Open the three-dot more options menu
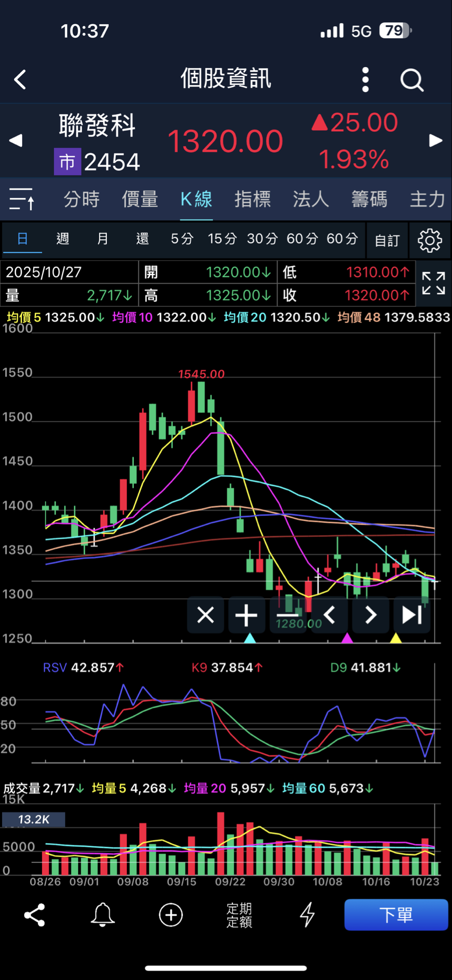 366,79
